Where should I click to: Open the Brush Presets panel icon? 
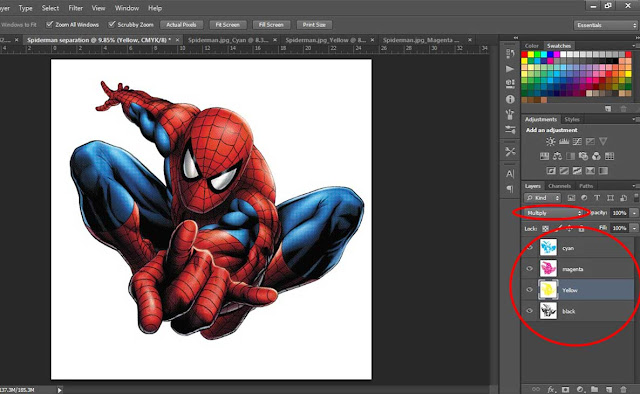click(510, 130)
